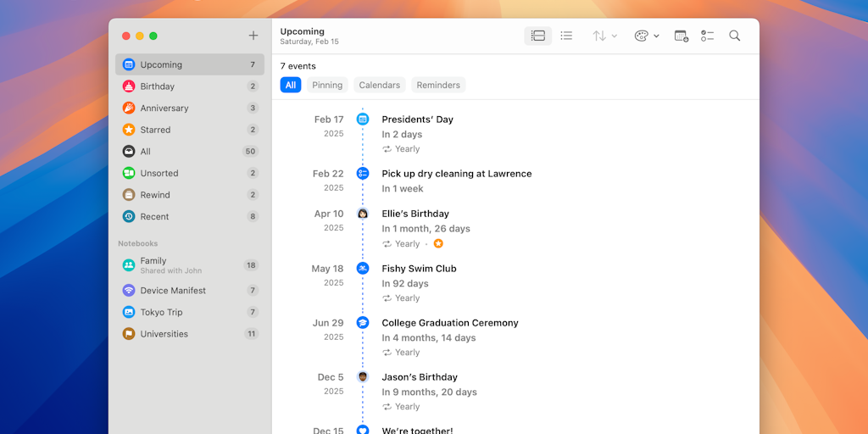Switch to compact list view

pyautogui.click(x=566, y=36)
